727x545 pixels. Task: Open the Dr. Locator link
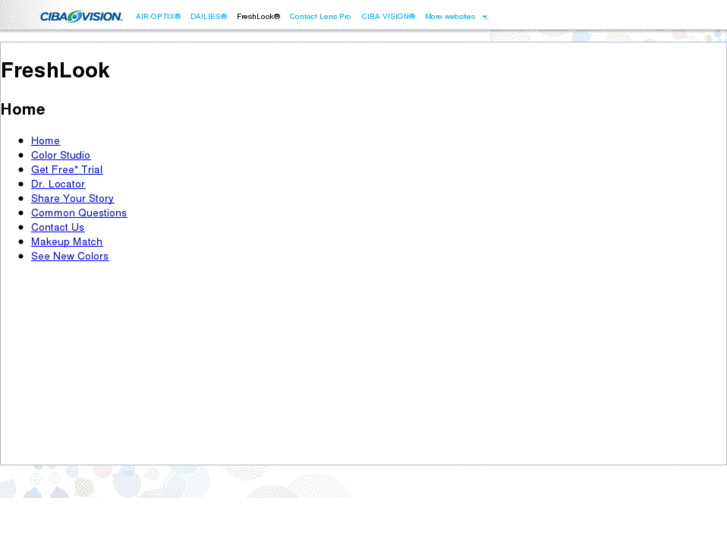point(58,184)
